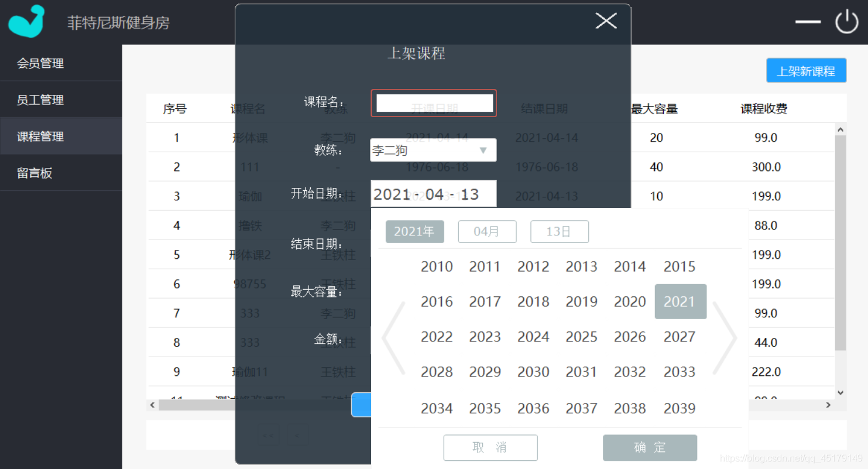The image size is (868, 469).
Task: Select year 2034
Action: 437,408
